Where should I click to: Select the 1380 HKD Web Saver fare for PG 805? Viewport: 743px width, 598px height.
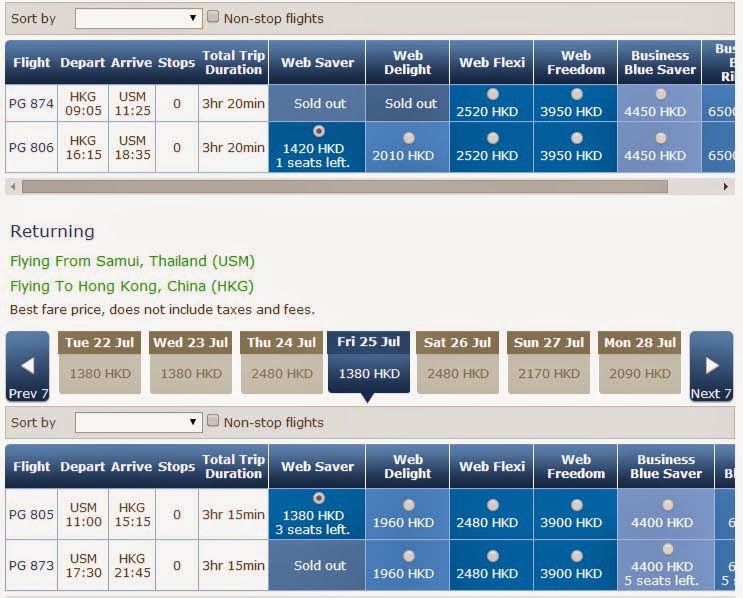pos(319,498)
